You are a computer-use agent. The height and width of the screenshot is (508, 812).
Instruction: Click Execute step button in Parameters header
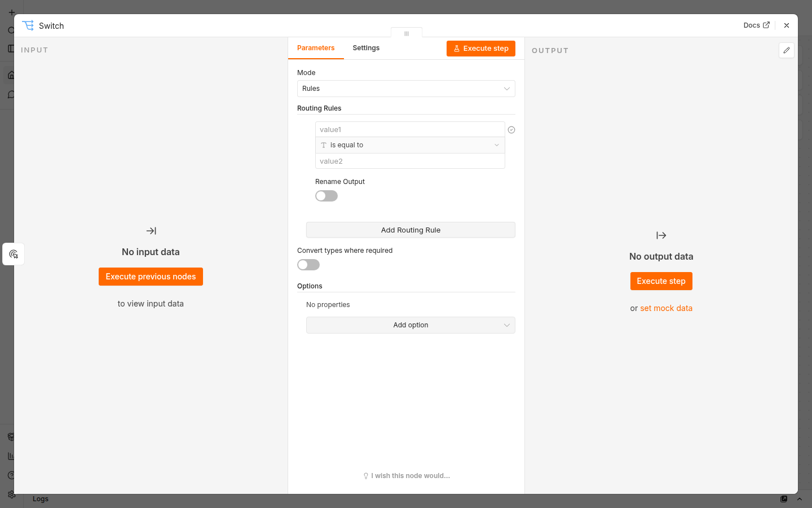[x=481, y=49]
